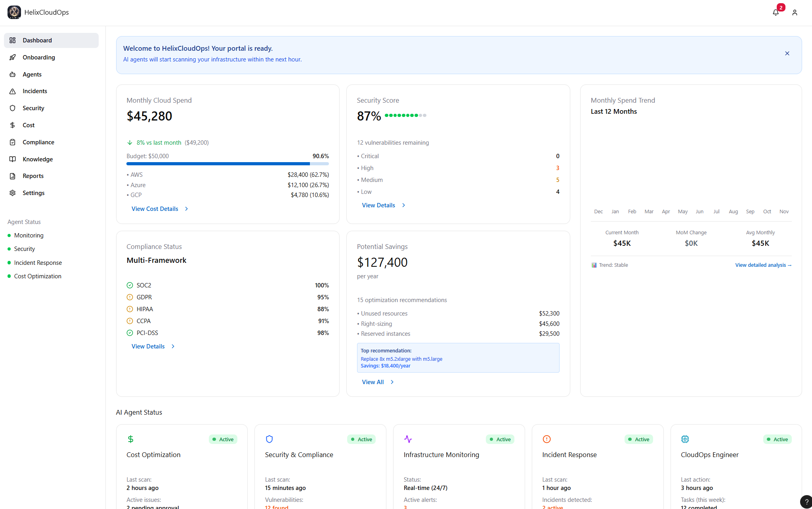The image size is (812, 509).
Task: Click View All savings chevron
Action: point(392,382)
